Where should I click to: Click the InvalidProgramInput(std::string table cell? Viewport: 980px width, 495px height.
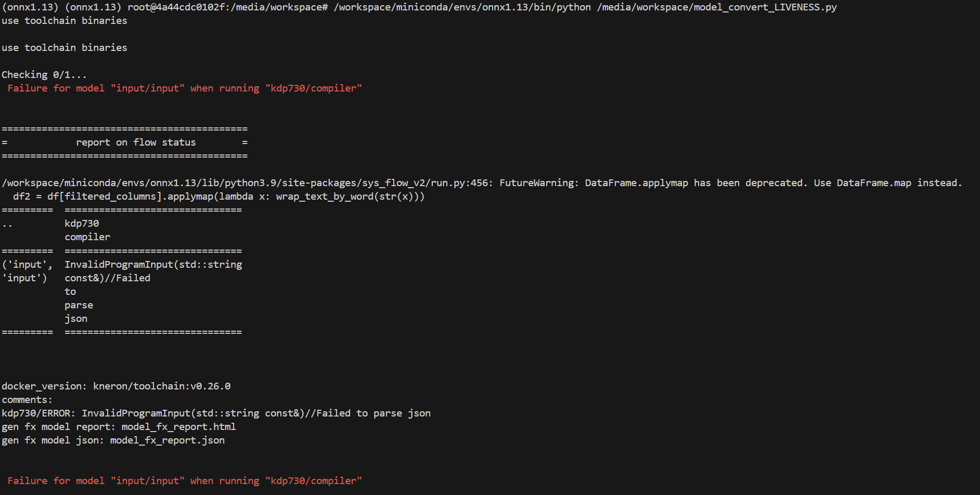[x=153, y=265]
